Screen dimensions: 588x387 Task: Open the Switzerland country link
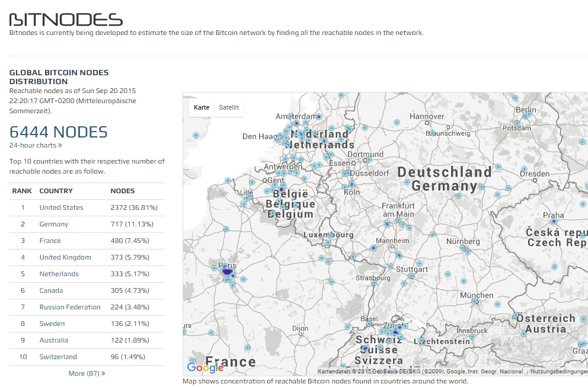pyautogui.click(x=58, y=357)
